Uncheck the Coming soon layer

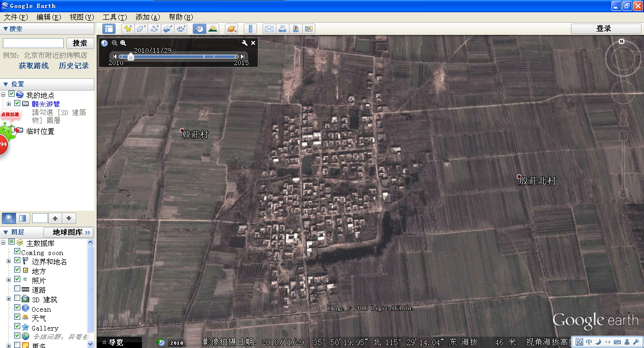[x=17, y=251]
